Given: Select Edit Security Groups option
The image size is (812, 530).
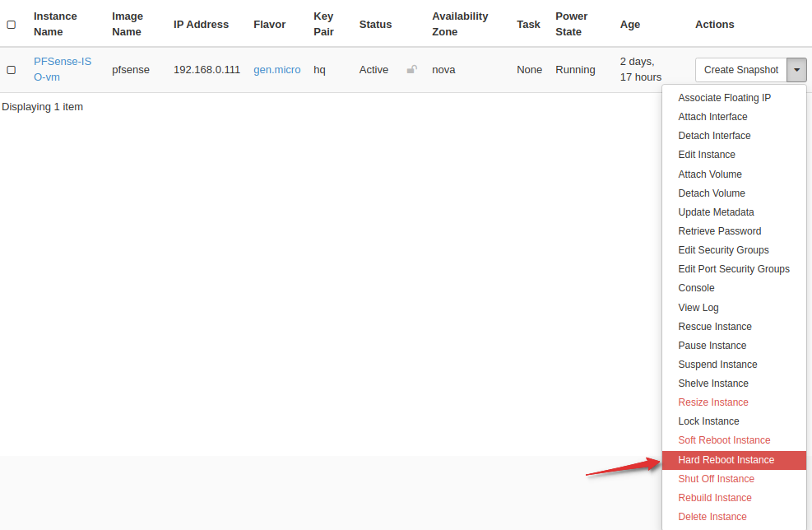Looking at the screenshot, I should pos(723,250).
